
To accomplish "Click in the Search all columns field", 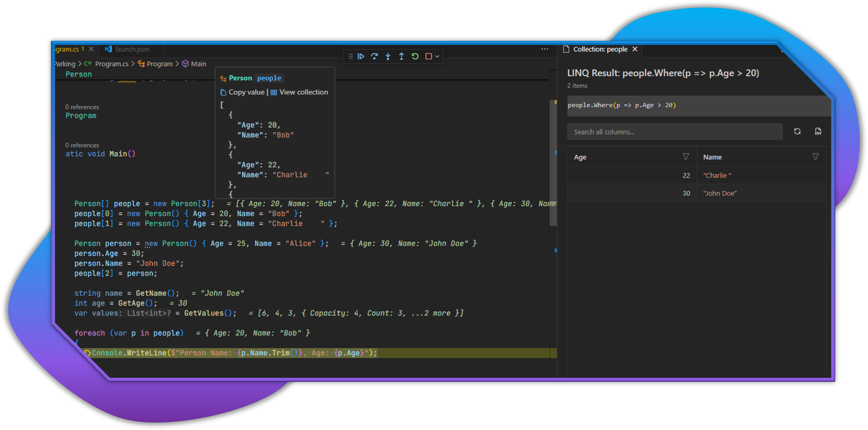I will click(674, 132).
